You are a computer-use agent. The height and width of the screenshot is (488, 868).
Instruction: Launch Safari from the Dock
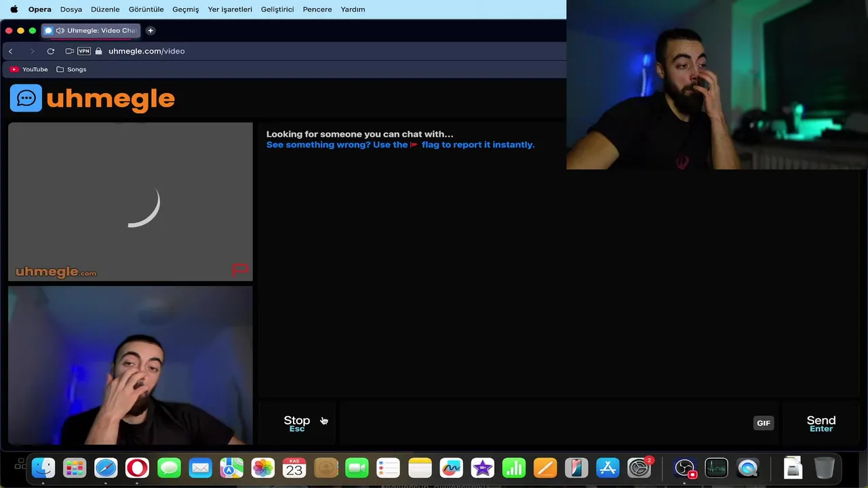[x=106, y=468]
